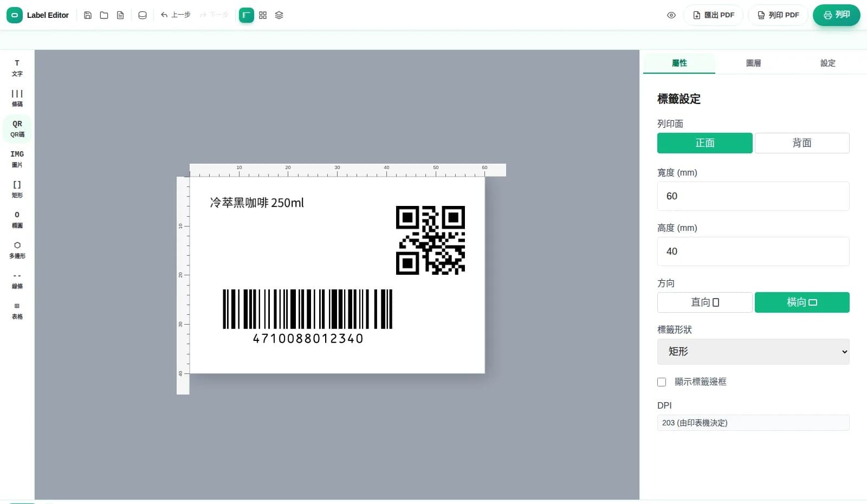Select the 表格 table tool
The height and width of the screenshot is (504, 867).
coord(17,311)
